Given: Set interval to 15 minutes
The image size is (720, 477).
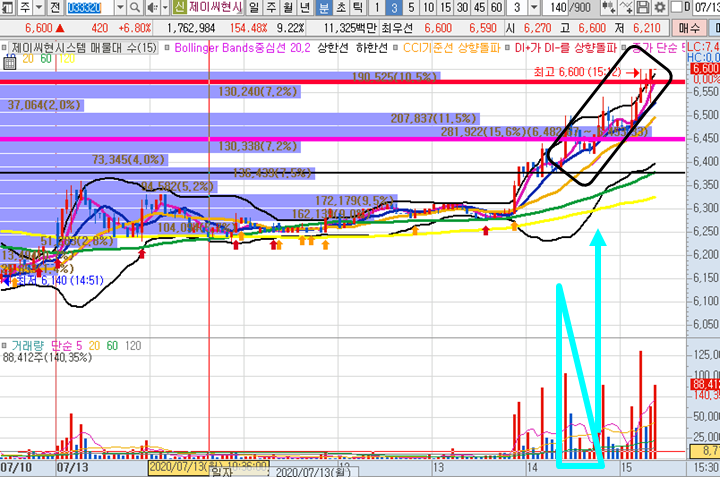Looking at the screenshot, I should pos(445,7).
